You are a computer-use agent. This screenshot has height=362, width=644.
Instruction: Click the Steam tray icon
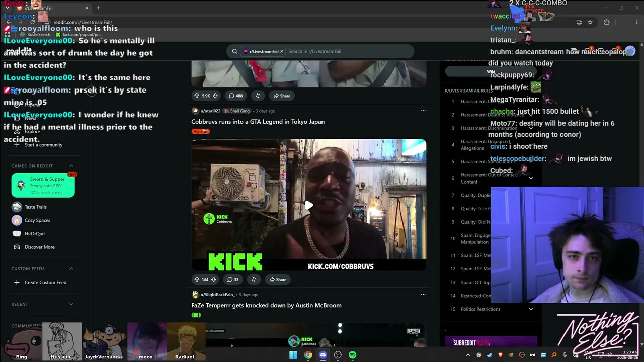490,355
